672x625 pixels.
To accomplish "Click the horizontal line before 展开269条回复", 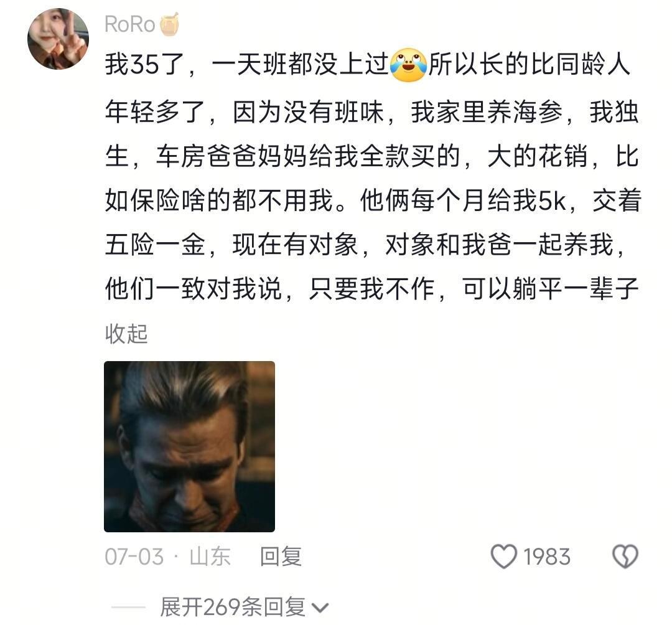I will [x=128, y=608].
